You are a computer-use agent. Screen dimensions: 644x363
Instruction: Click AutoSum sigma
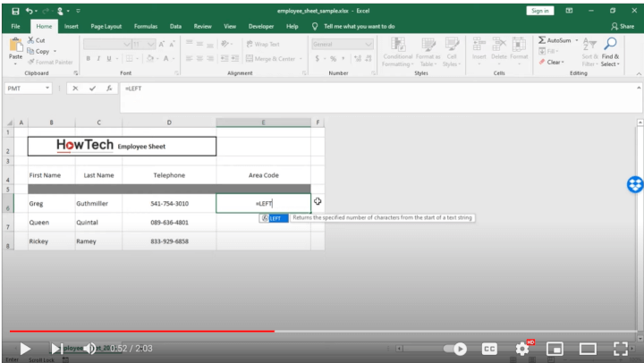click(x=555, y=40)
